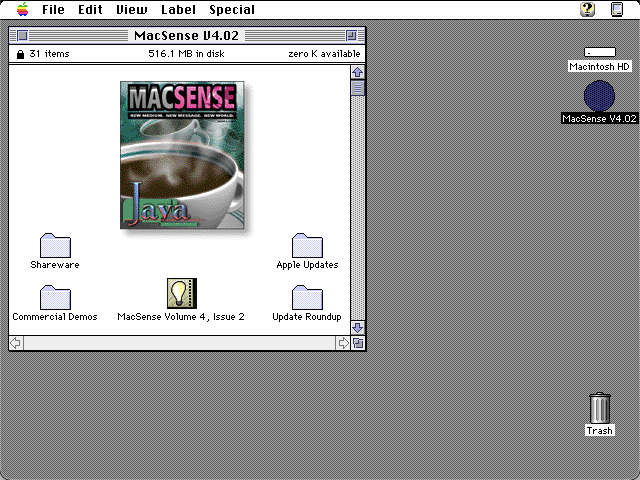This screenshot has height=480, width=640.
Task: Select the MacSense V4.02 CD icon on desktop
Action: 599,96
